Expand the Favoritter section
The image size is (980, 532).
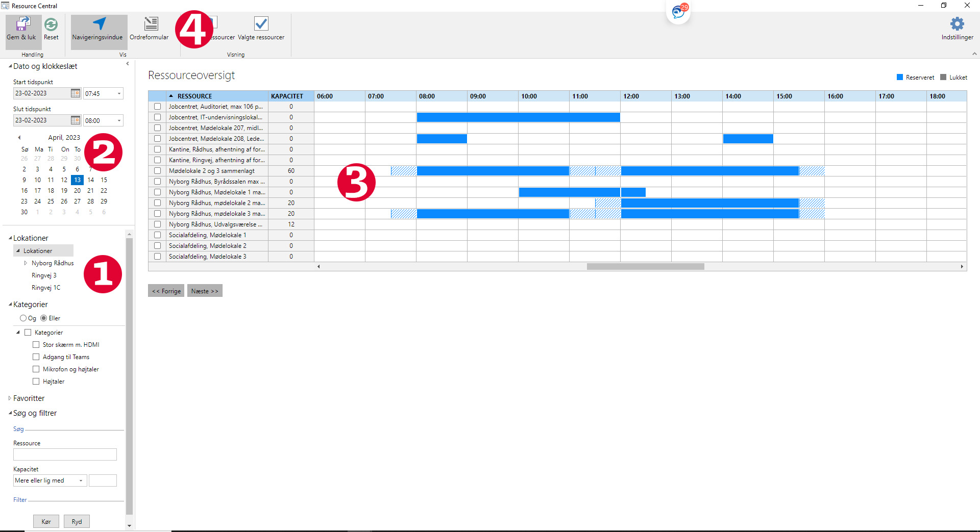[x=10, y=398]
